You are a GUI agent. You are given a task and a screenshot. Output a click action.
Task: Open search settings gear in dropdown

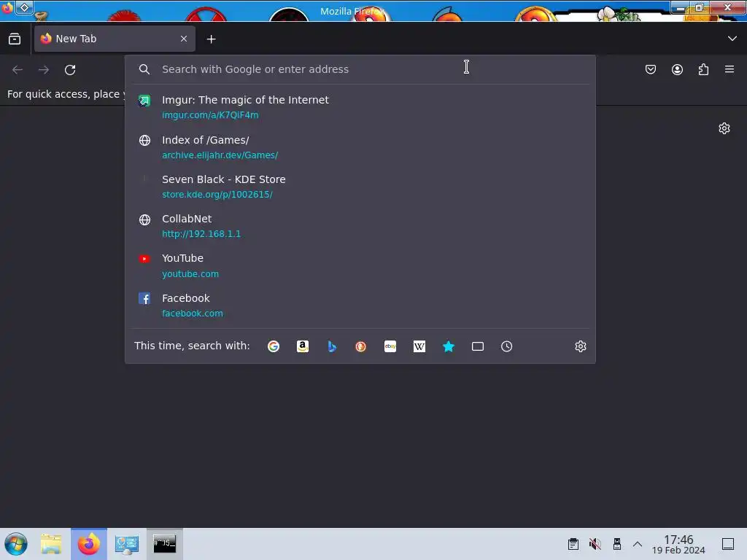580,346
